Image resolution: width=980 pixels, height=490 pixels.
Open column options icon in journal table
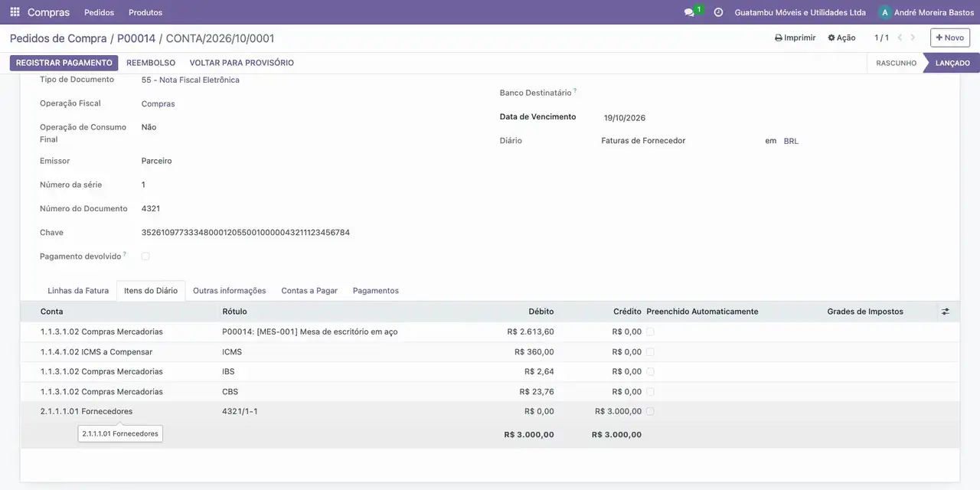946,312
